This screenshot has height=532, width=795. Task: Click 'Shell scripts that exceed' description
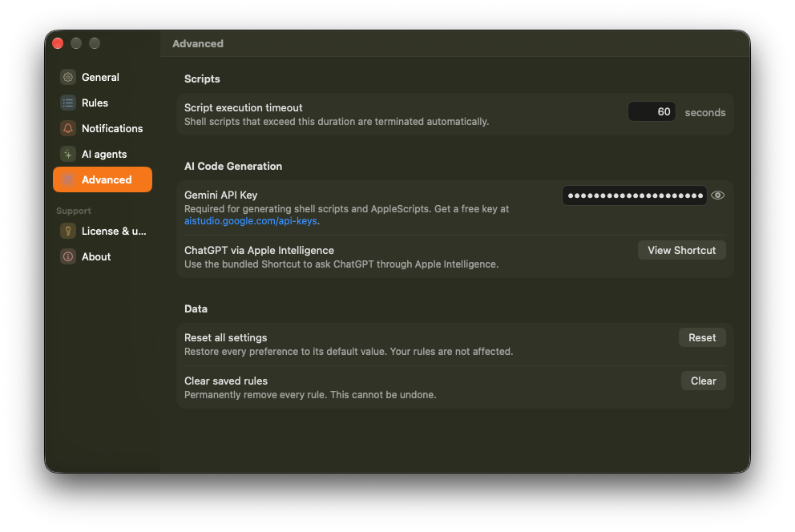coord(336,122)
